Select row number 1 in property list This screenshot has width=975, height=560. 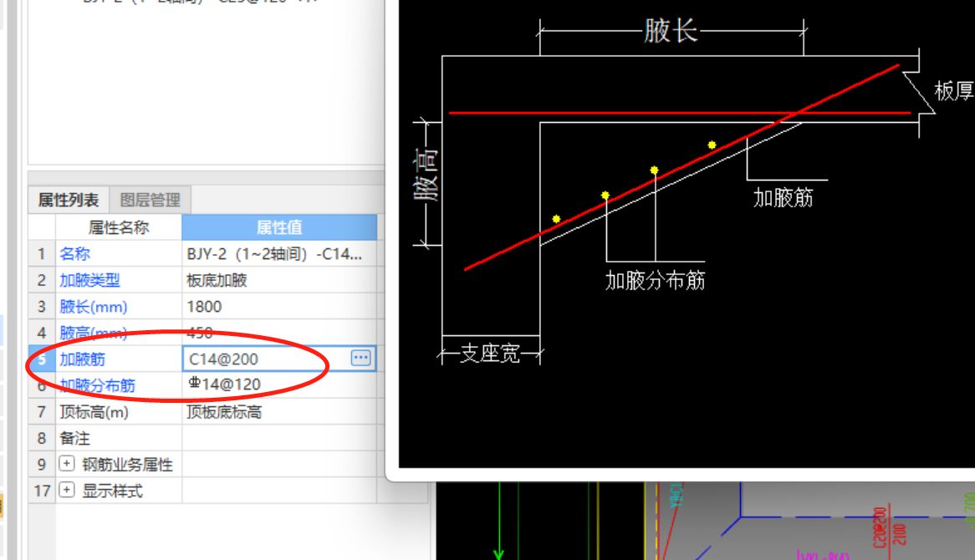coord(41,253)
